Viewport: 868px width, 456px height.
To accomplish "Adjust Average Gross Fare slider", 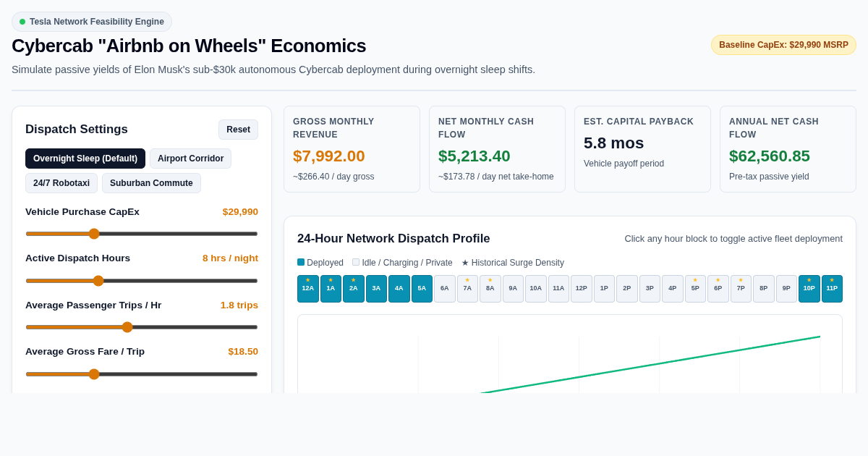I will click(142, 374).
